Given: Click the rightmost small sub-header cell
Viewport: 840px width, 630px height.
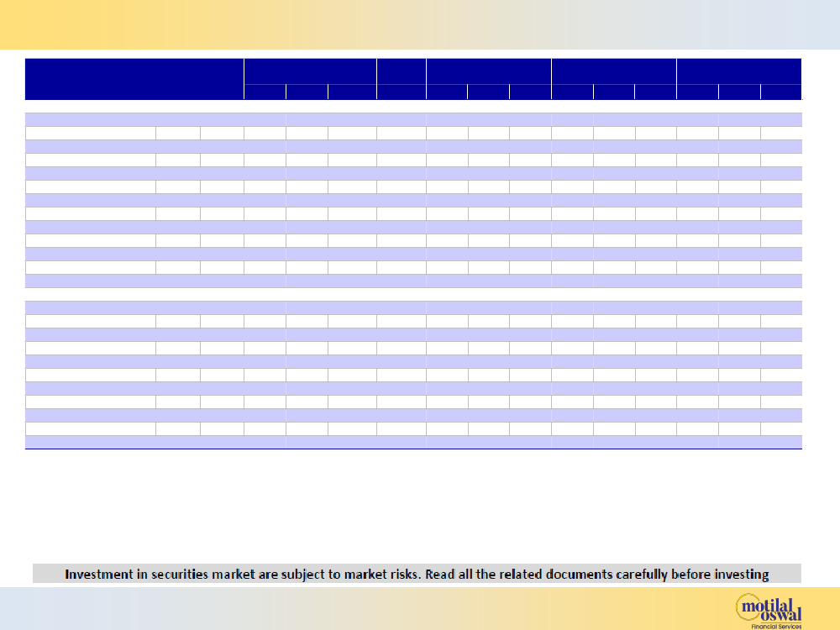Looking at the screenshot, I should click(780, 92).
